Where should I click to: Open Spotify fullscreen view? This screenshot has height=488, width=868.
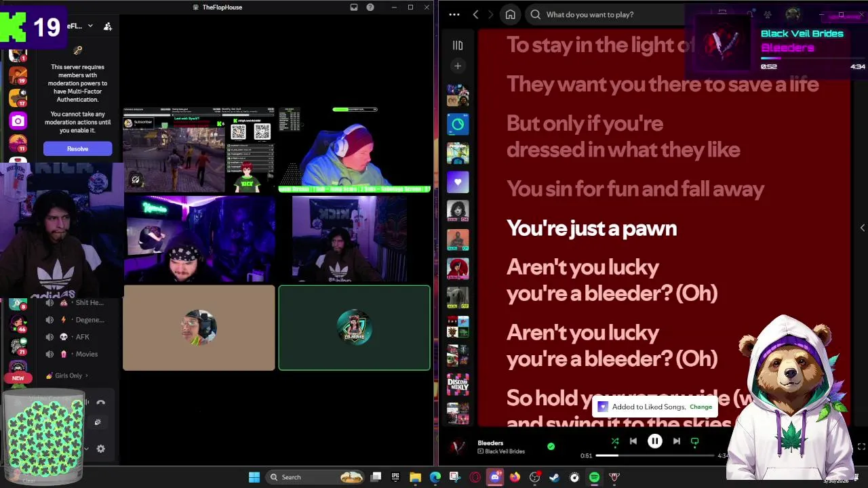click(861, 447)
